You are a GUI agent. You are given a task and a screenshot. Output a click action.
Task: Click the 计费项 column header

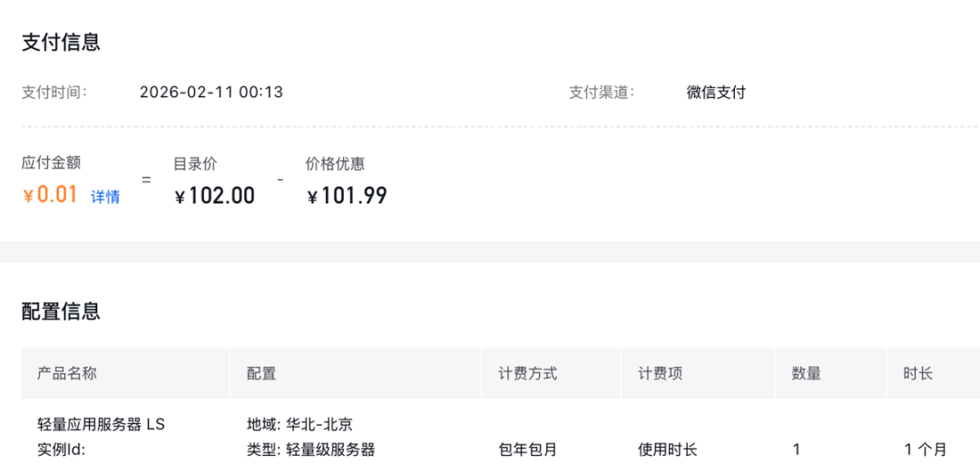click(660, 373)
